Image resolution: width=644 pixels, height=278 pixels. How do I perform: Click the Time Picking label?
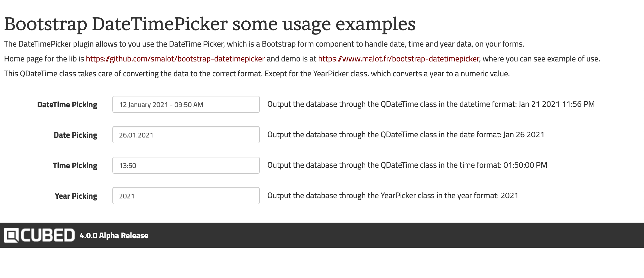[x=75, y=166]
